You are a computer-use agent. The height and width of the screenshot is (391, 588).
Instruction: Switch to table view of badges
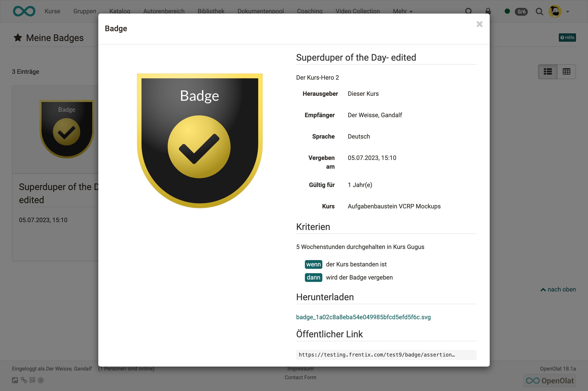[x=566, y=72]
